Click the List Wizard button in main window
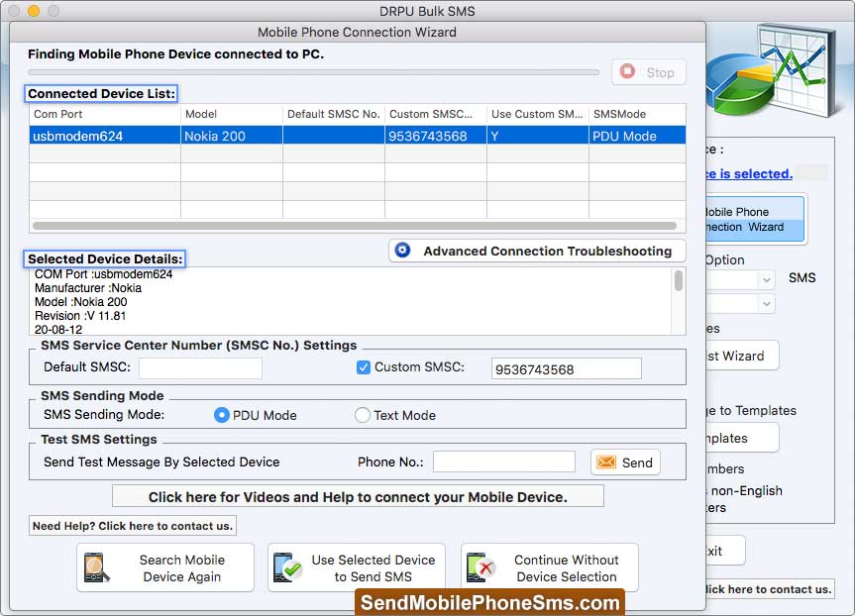 742,356
